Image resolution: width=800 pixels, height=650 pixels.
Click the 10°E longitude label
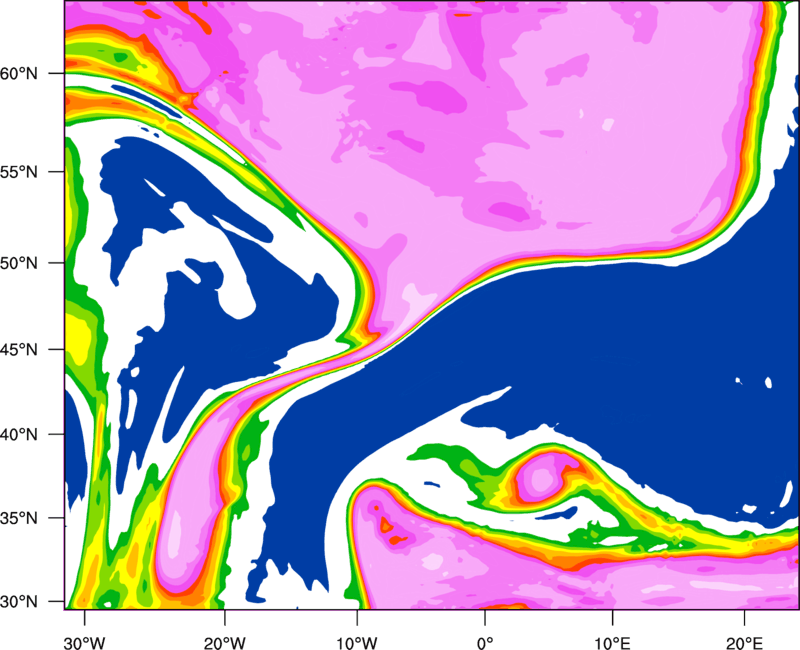612,643
